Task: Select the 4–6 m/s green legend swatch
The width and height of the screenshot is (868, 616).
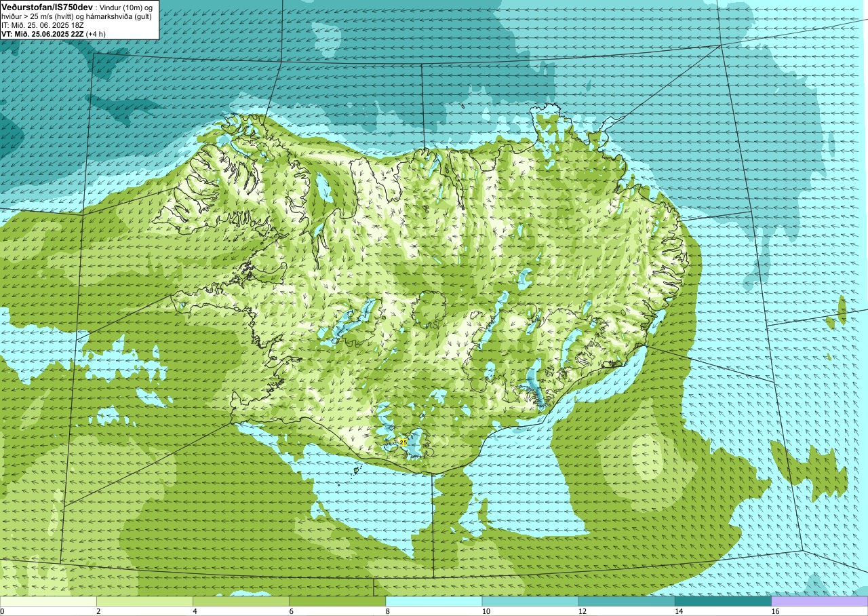Action: click(241, 601)
